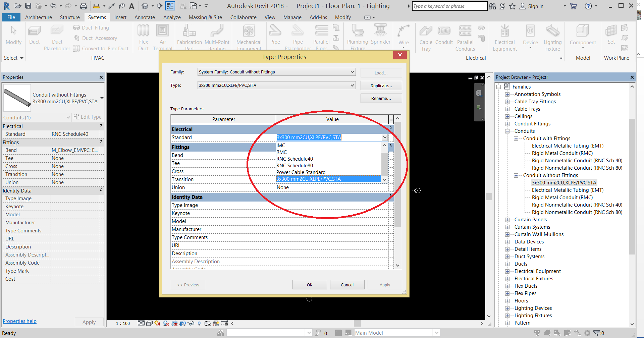Click the keyword search input field

point(449,6)
